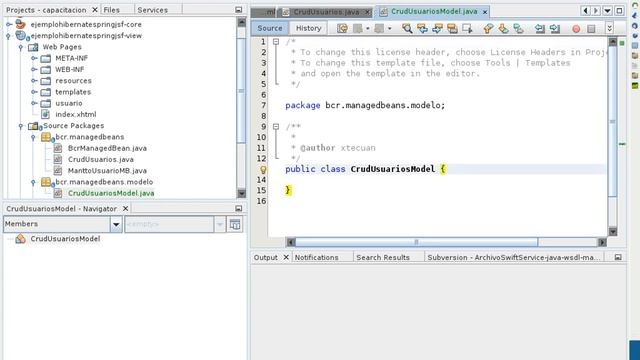Viewport: 640px width, 360px height.
Task: Toggle Rectangular Selection icon
Action: click(467, 28)
